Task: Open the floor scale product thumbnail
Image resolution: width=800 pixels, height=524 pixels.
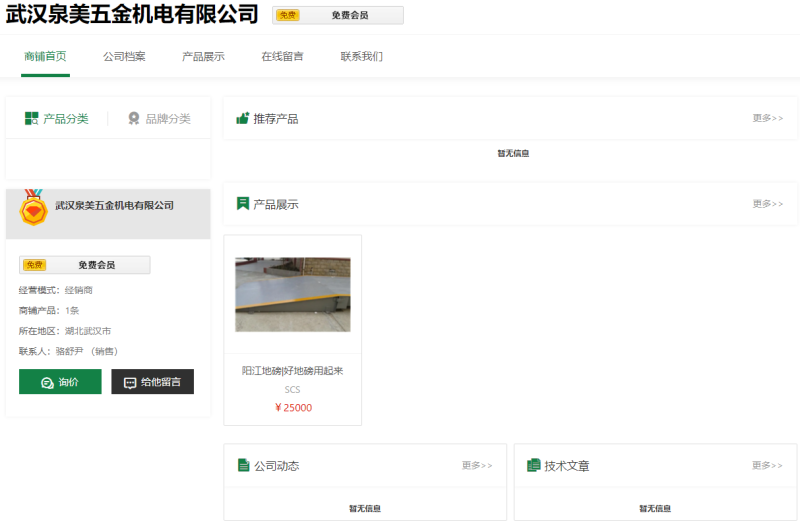Action: pos(292,294)
